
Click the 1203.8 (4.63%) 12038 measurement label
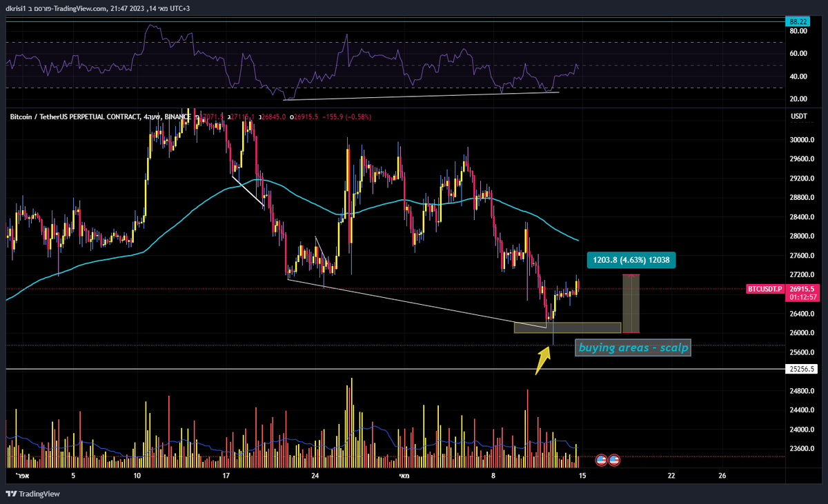coord(632,260)
